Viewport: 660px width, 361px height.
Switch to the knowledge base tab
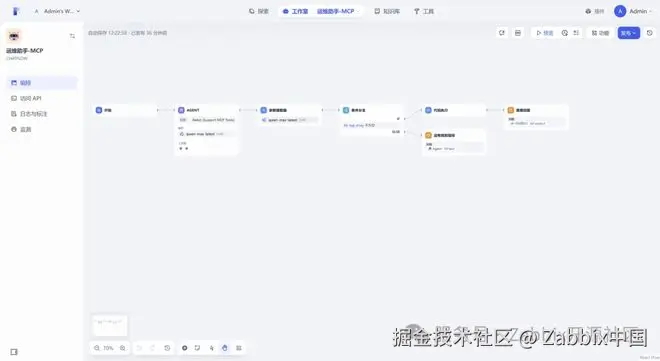click(x=387, y=11)
